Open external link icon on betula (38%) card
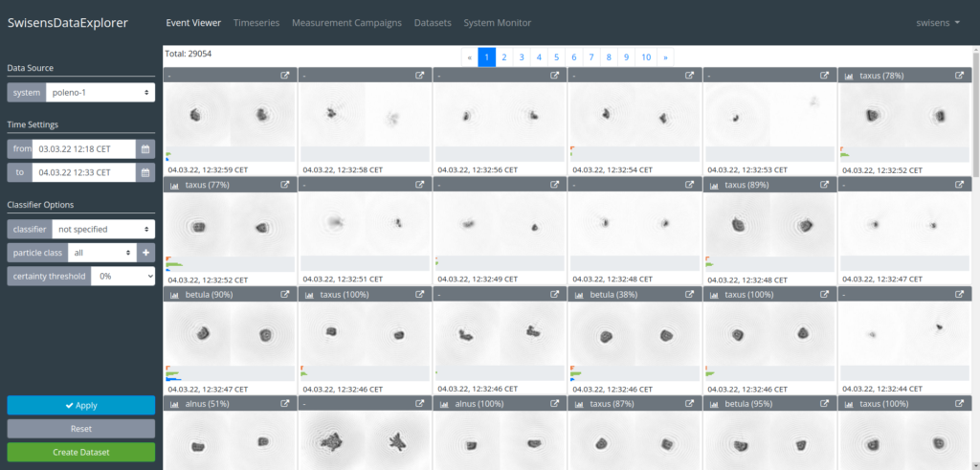The image size is (980, 470). [689, 295]
